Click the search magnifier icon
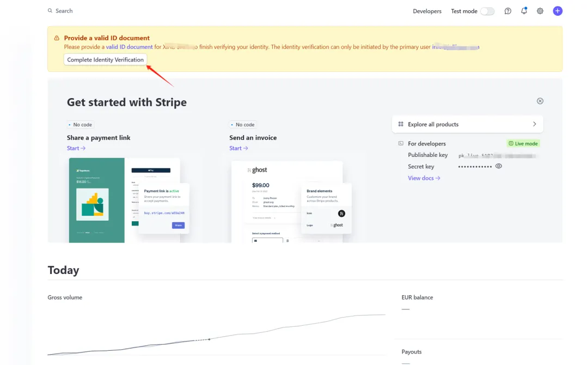The width and height of the screenshot is (588, 365). tap(50, 11)
